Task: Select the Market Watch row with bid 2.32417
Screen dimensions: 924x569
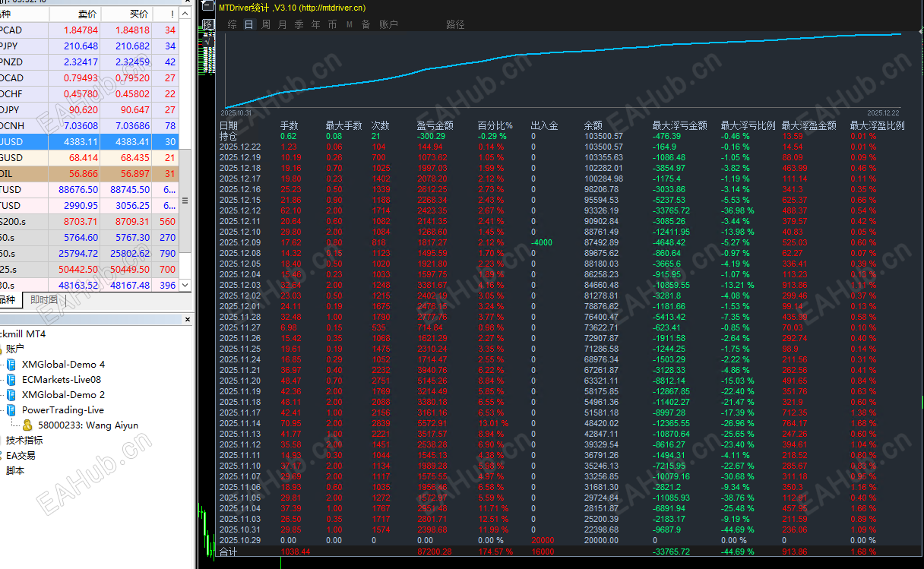Action: point(89,62)
